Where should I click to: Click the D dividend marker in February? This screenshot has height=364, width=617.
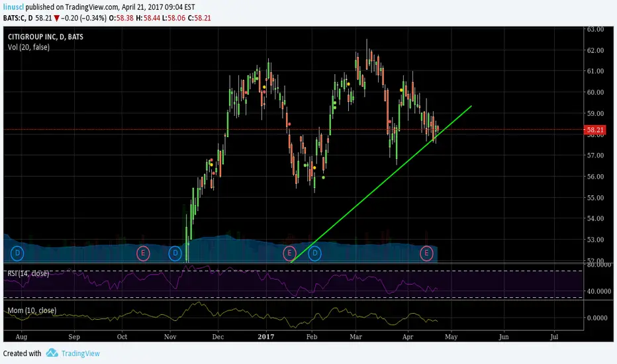[314, 253]
